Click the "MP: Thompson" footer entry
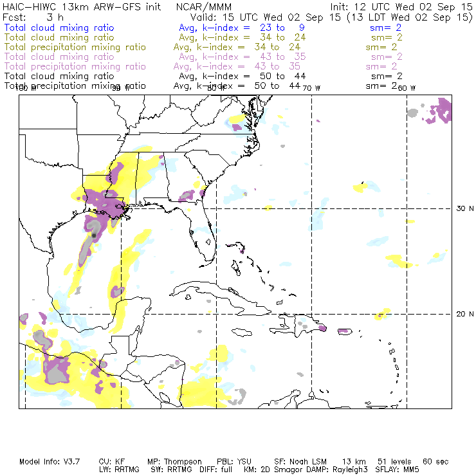This screenshot has height=476, width=476. [x=174, y=462]
